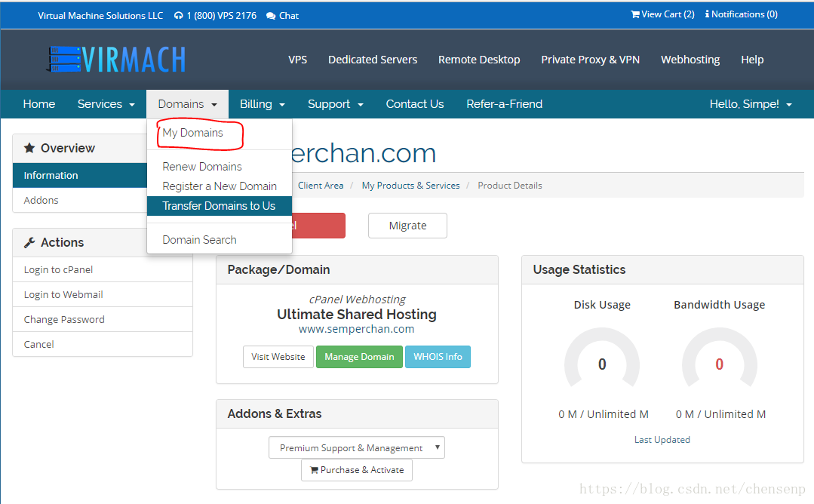Open Contact Us page

click(415, 104)
